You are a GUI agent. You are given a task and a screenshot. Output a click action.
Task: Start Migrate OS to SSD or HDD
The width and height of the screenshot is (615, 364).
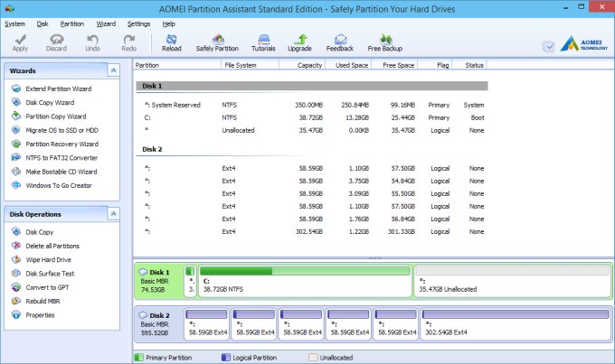point(62,130)
